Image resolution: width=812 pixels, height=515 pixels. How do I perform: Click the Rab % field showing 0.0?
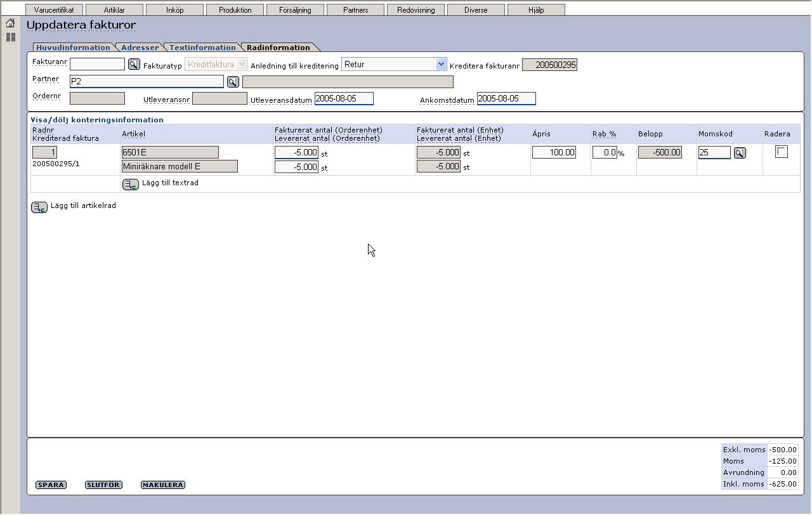point(605,152)
